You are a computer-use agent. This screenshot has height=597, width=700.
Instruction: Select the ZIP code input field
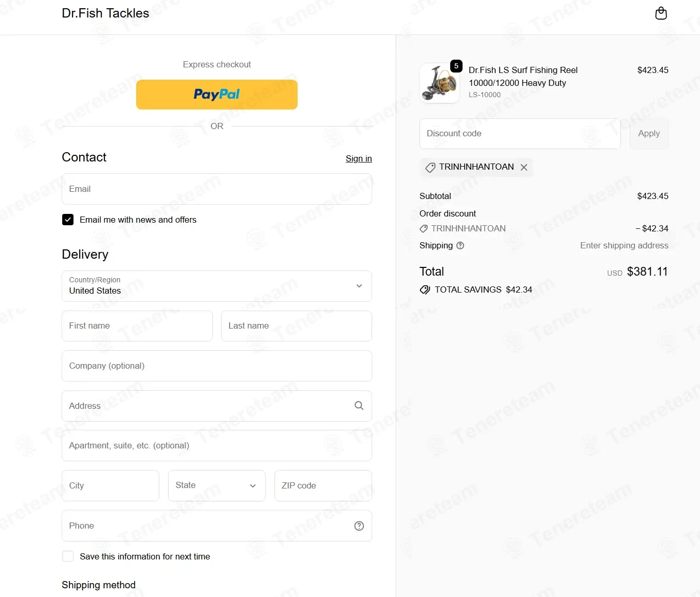pyautogui.click(x=323, y=485)
